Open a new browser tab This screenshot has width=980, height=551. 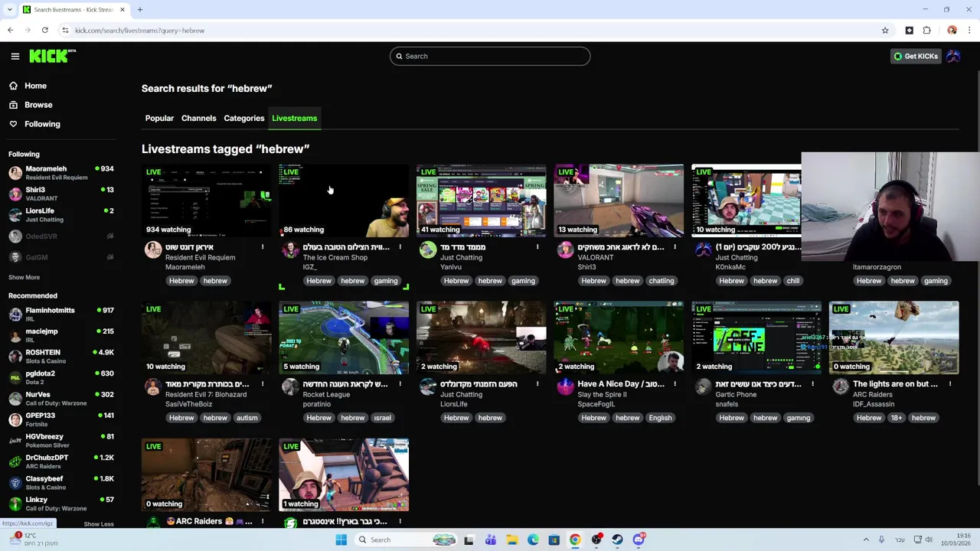(140, 10)
